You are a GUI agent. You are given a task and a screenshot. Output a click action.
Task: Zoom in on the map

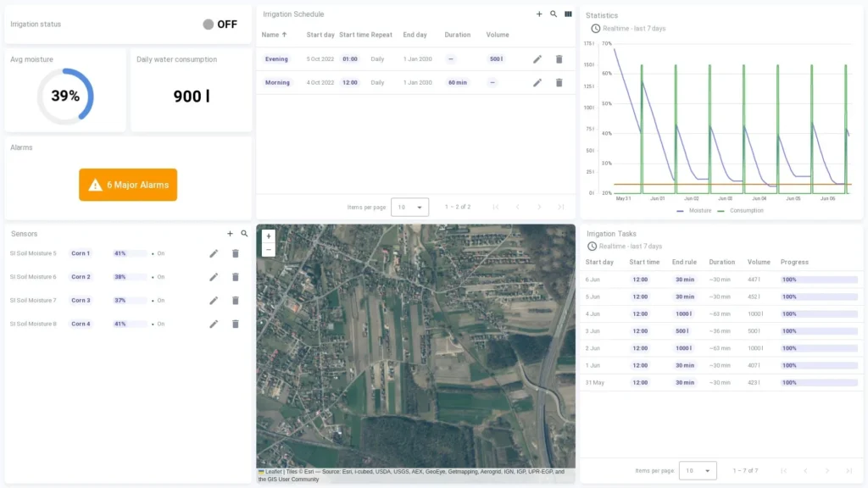coord(269,237)
